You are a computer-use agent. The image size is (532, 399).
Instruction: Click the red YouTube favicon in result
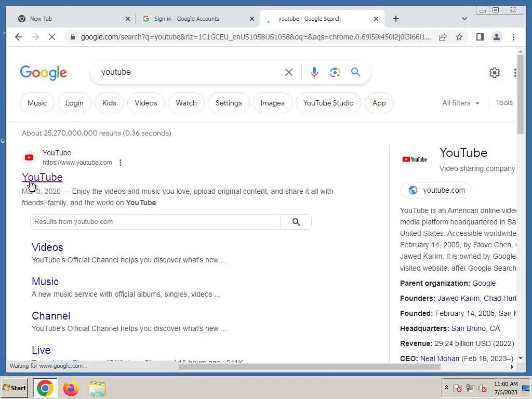pos(29,157)
